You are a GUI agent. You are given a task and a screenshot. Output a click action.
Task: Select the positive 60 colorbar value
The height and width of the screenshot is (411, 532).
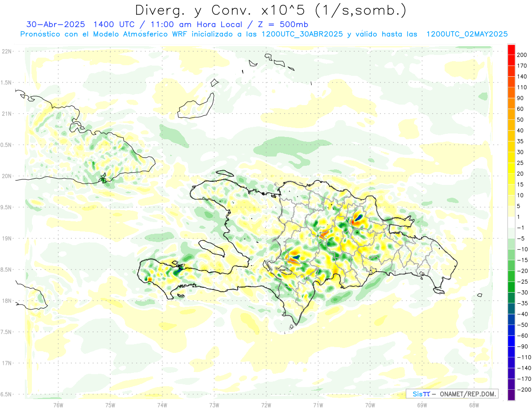coord(520,109)
